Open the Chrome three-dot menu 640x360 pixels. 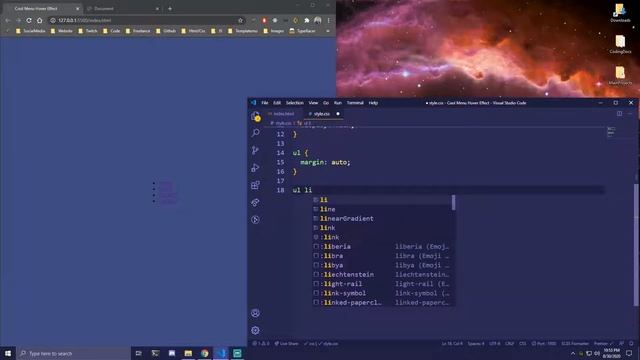(x=329, y=20)
